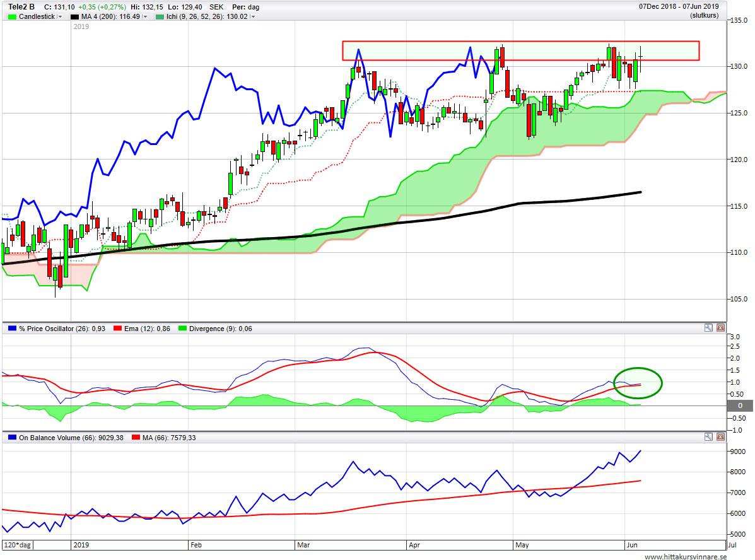Viewport: 755px width, 560px height.
Task: Click the red MA (66) legend swatch
Action: point(136,437)
